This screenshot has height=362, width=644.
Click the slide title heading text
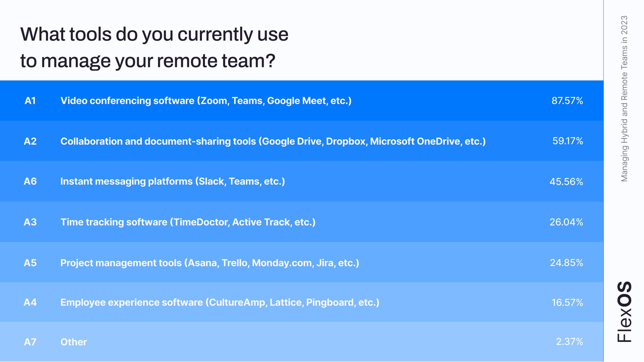point(154,47)
